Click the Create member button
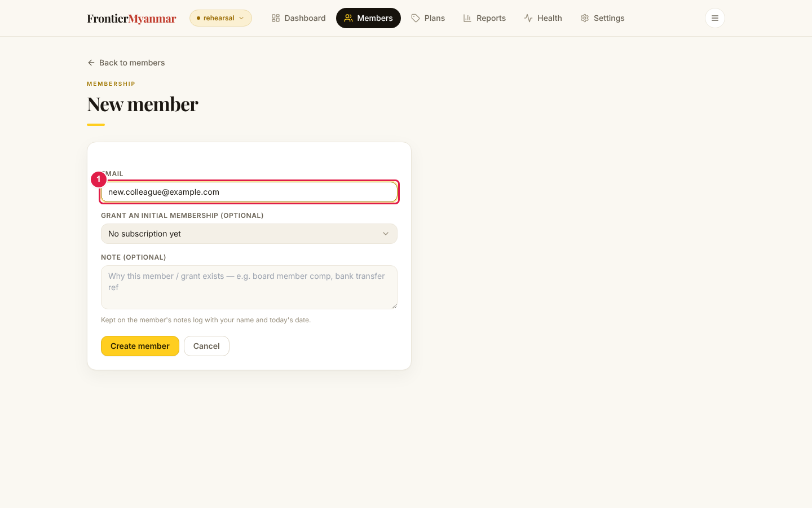Image resolution: width=812 pixels, height=508 pixels. (x=140, y=346)
